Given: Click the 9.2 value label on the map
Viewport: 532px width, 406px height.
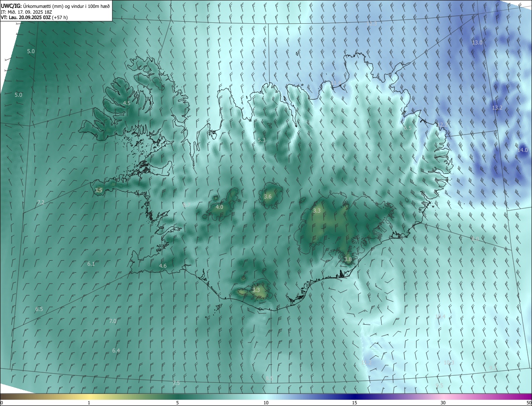Looking at the screenshot, I should click(493, 368).
